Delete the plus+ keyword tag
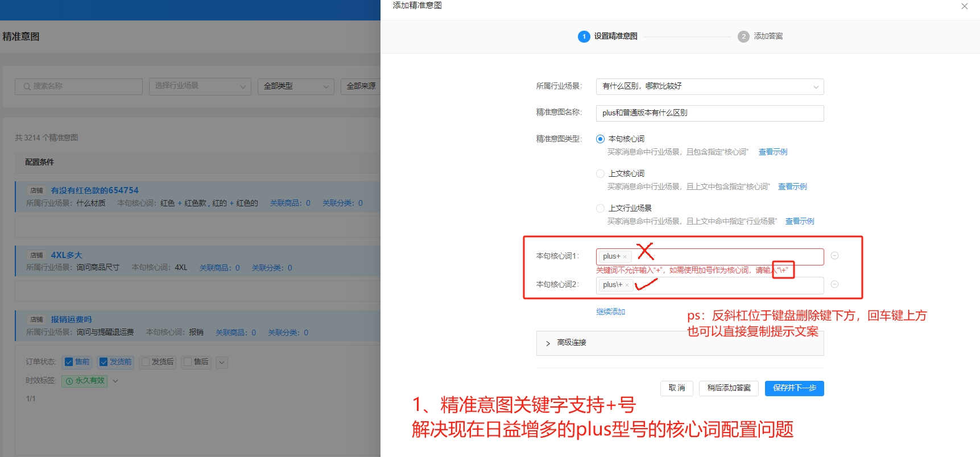Screen dimensions: 980x457 click(625, 256)
